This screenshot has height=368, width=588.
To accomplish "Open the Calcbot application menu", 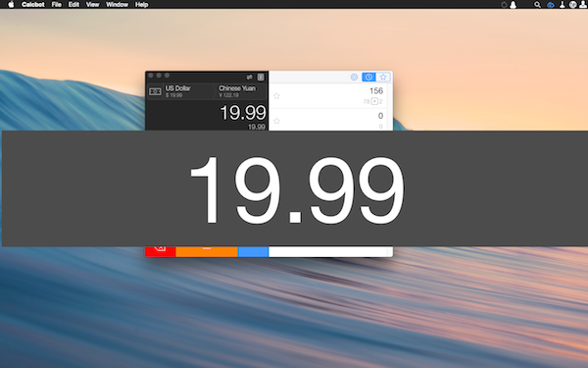I will (x=33, y=5).
